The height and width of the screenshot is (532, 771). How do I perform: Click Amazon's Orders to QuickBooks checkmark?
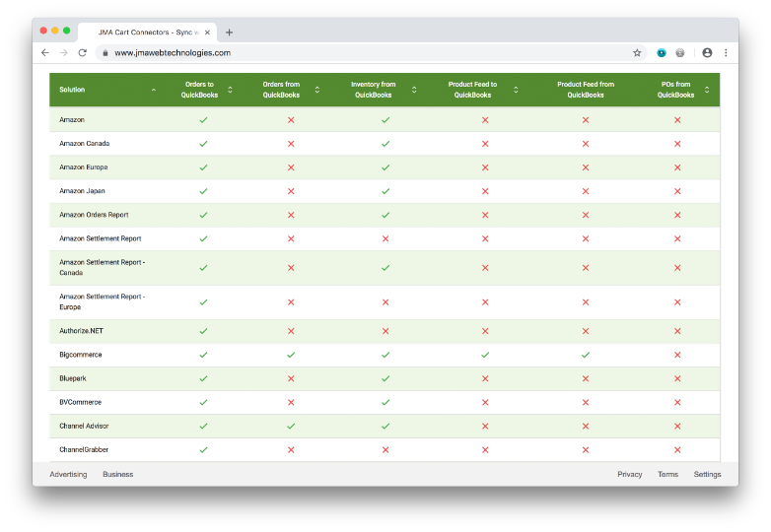[203, 120]
